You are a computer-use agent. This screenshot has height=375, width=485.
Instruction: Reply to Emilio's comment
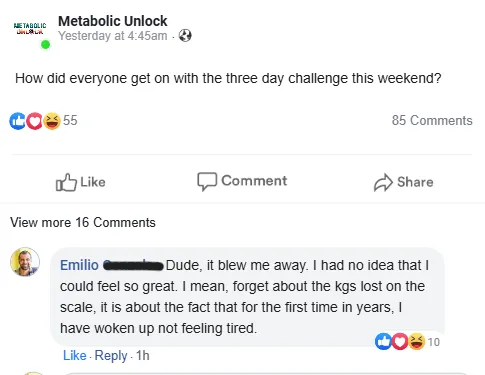click(x=111, y=356)
